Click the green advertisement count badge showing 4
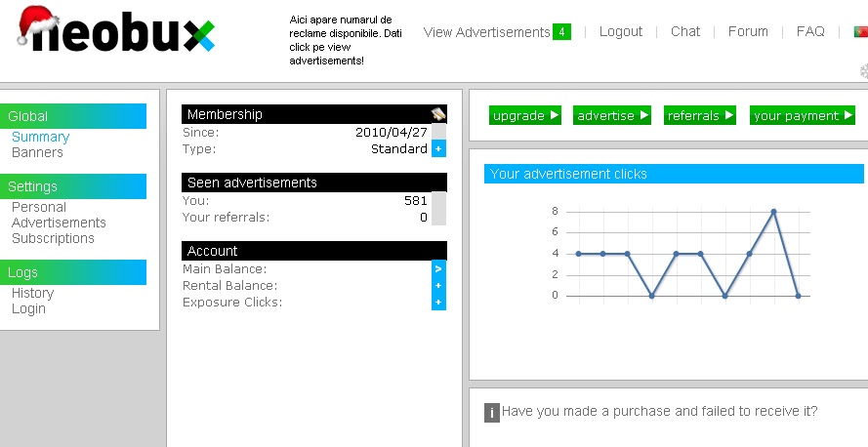The height and width of the screenshot is (447, 868). click(561, 31)
